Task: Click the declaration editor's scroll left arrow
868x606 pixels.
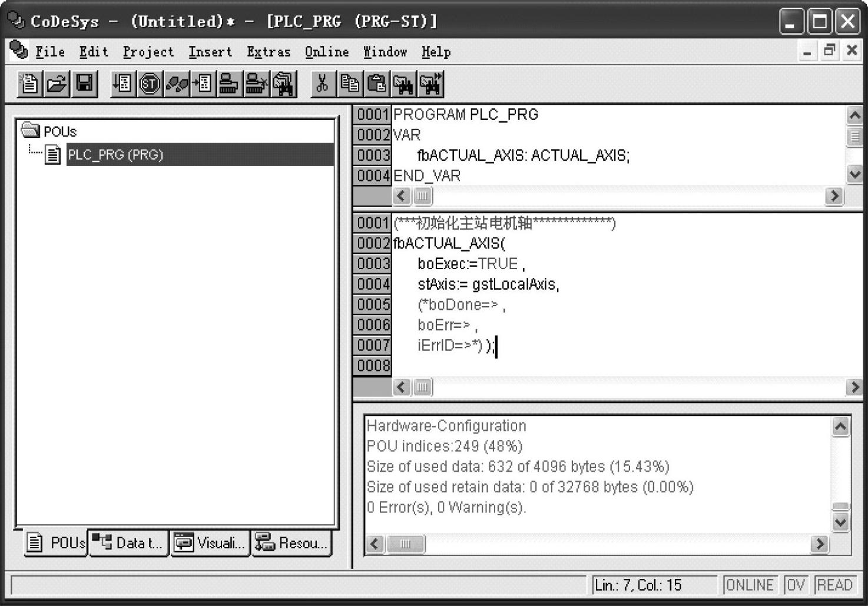Action: 402,196
